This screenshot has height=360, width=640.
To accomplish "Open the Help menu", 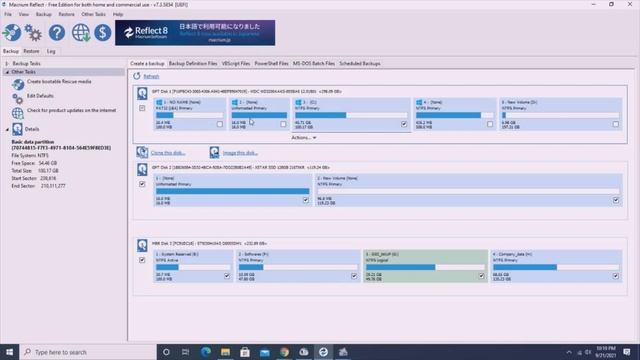I will [118, 14].
